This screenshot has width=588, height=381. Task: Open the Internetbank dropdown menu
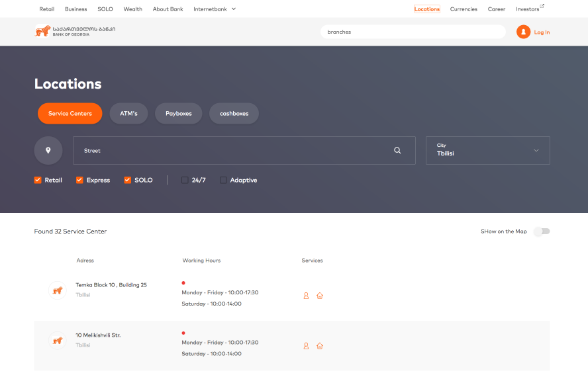point(215,9)
